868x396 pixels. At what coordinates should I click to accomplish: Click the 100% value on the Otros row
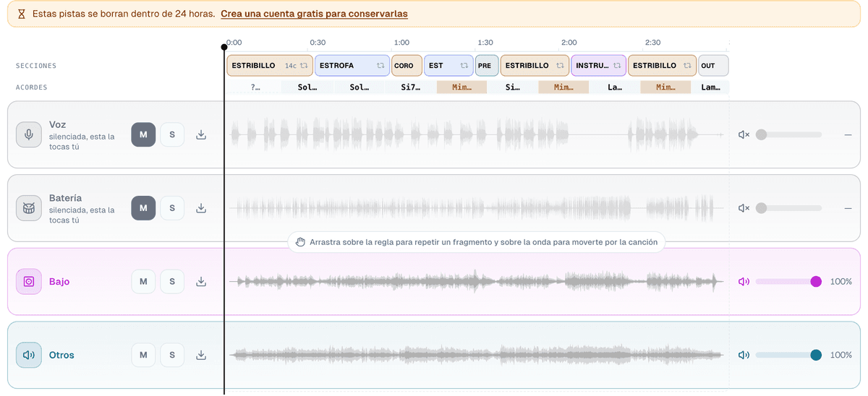click(x=841, y=355)
